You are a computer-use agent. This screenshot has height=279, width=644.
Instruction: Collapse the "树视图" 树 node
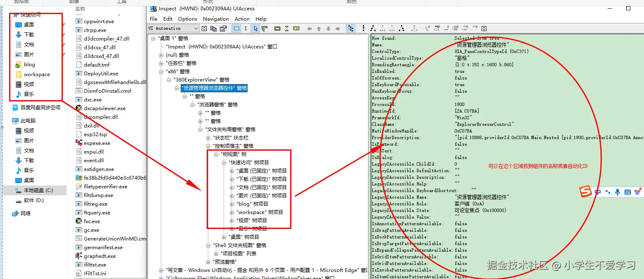pos(216,154)
